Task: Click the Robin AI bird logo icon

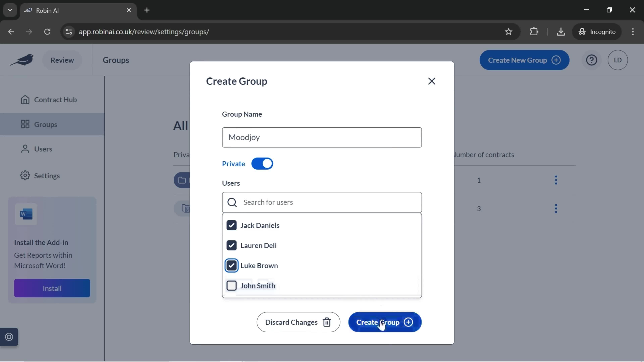Action: pyautogui.click(x=22, y=60)
